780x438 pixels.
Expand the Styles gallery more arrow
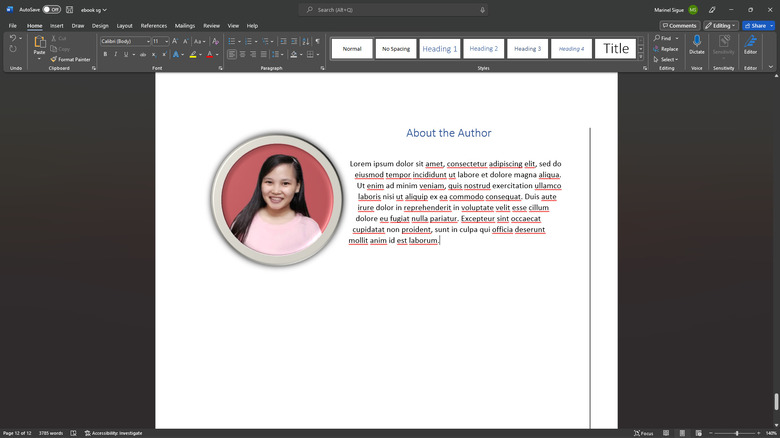click(640, 55)
